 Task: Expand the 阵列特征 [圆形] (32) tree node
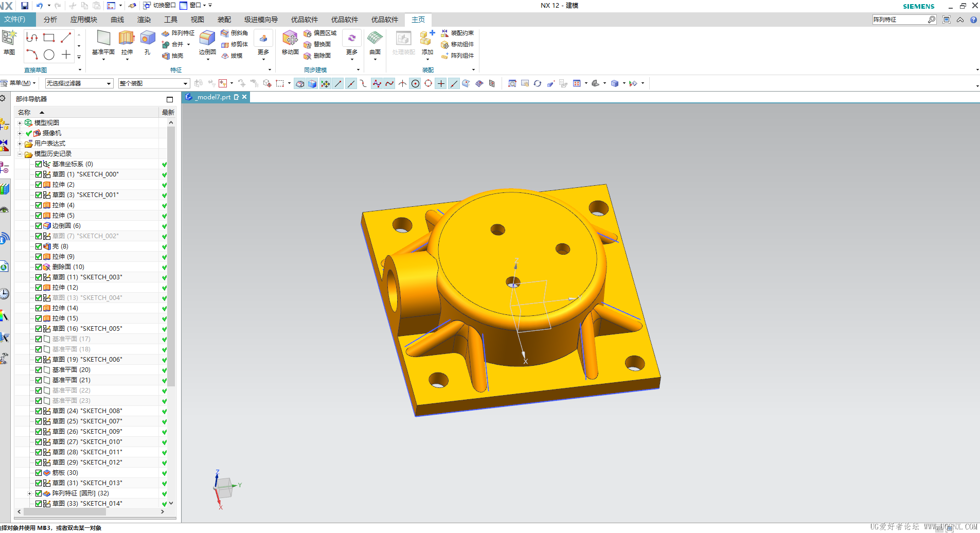click(x=30, y=493)
